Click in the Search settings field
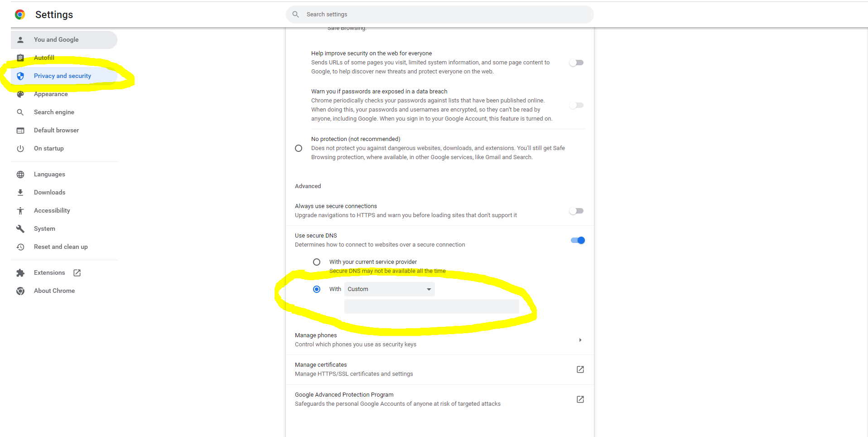Screen dimensions: 868x437 click(439, 15)
